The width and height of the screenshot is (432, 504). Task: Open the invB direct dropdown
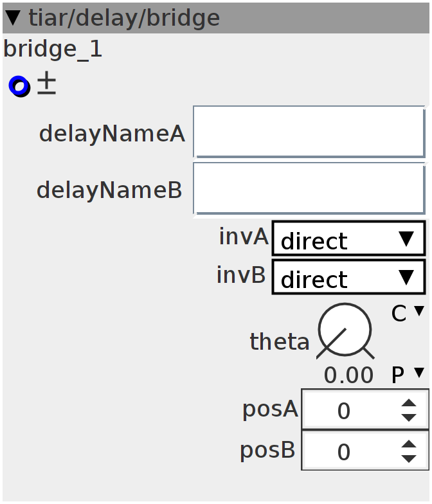click(x=348, y=278)
